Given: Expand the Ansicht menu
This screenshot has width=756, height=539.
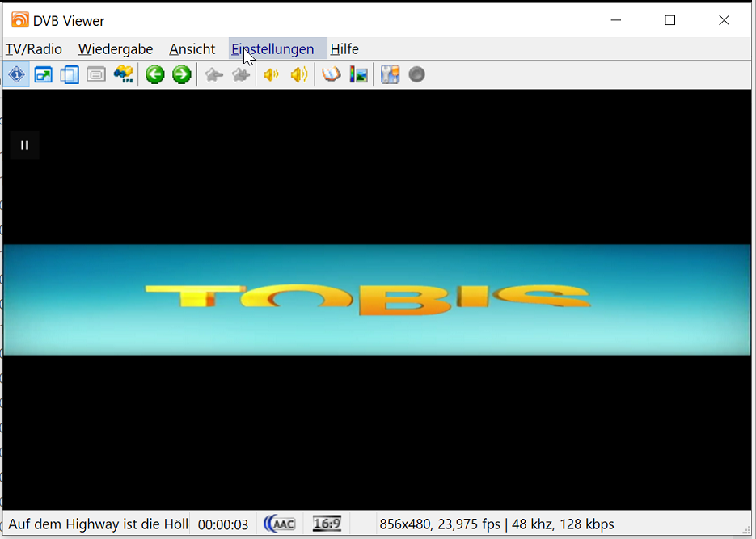Looking at the screenshot, I should [x=192, y=49].
